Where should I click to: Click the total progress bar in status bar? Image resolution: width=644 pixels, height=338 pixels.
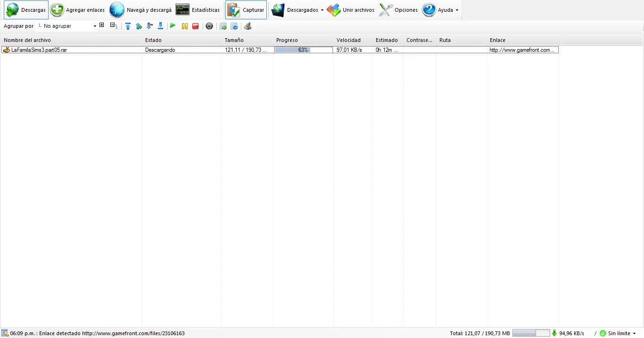point(531,333)
